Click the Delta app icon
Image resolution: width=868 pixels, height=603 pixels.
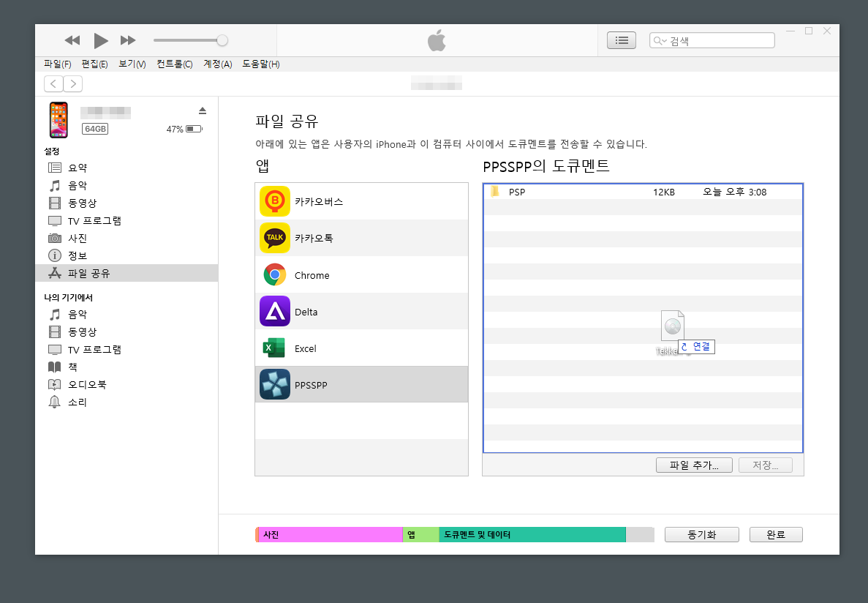[x=275, y=312]
